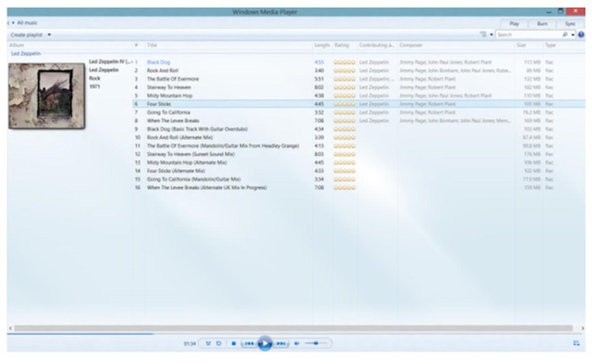The height and width of the screenshot is (364, 592).
Task: Open the Play tab
Action: tap(514, 24)
